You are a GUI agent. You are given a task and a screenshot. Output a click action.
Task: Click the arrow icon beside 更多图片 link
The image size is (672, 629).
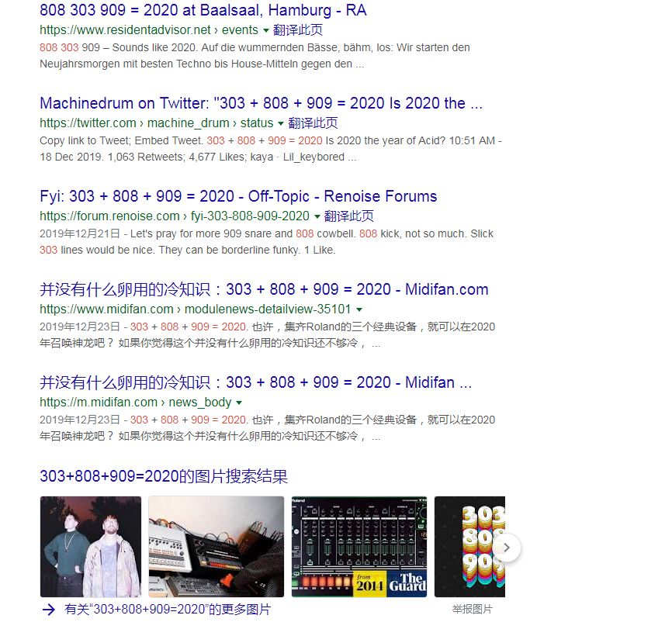point(49,610)
